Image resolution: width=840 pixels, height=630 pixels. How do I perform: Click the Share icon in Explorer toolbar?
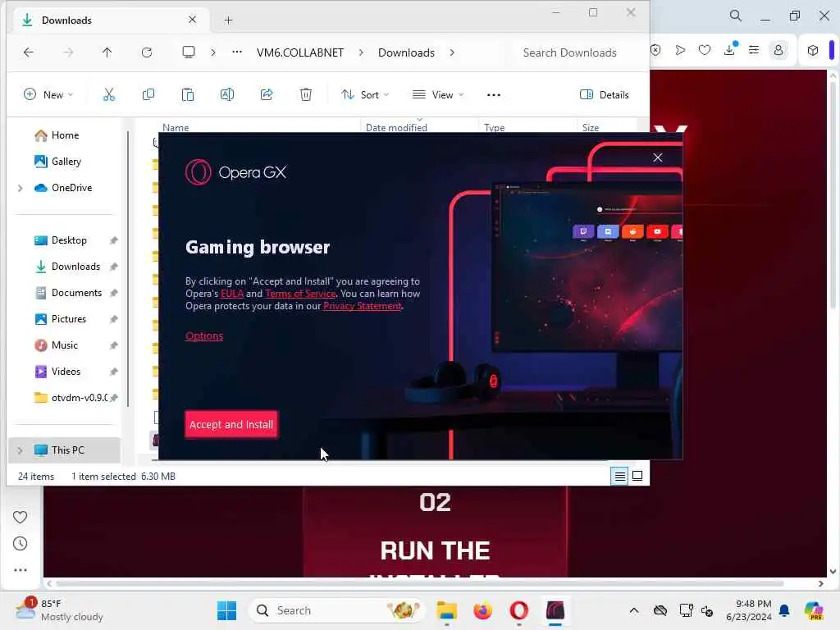click(267, 95)
